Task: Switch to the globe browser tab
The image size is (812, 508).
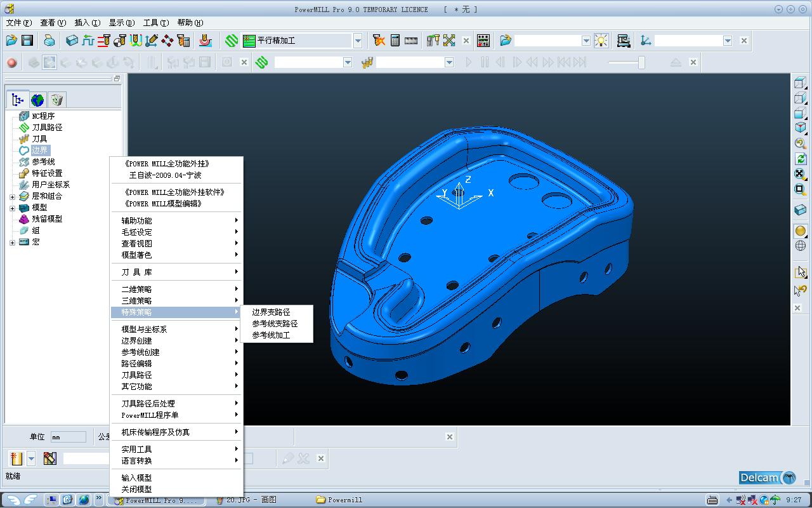Action: click(37, 100)
